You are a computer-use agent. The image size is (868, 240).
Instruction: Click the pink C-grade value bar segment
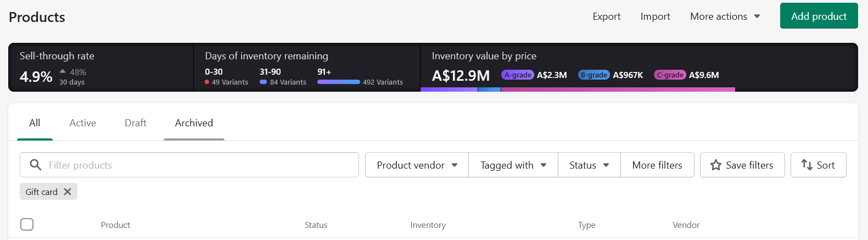(x=618, y=90)
